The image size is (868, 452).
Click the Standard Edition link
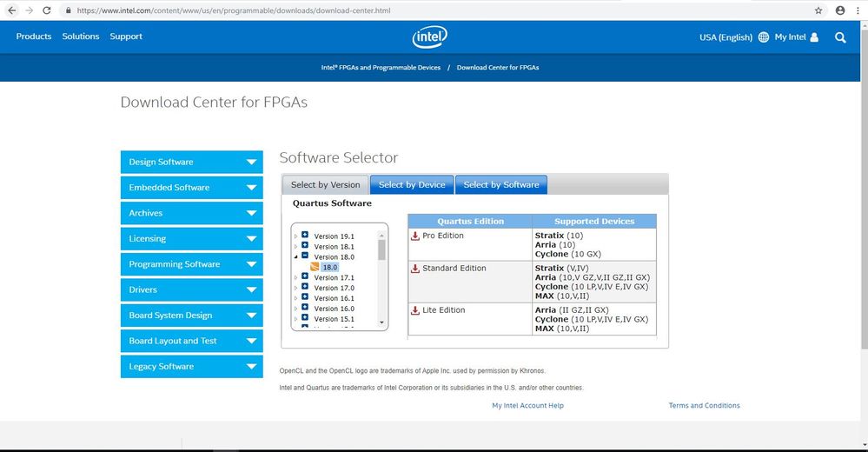(x=454, y=268)
